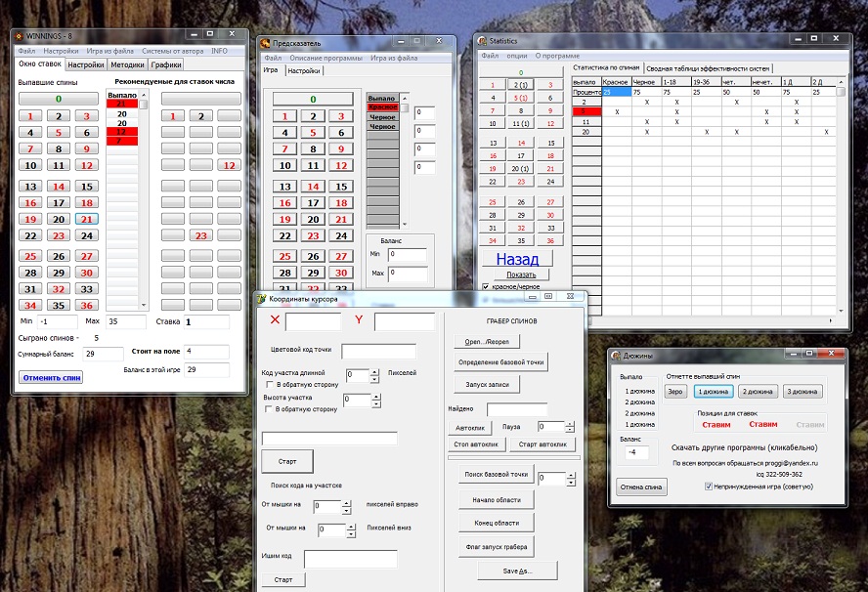Viewport: 868px width, 592px height.
Task: Click the Цветовой код точки input field
Action: click(x=378, y=351)
